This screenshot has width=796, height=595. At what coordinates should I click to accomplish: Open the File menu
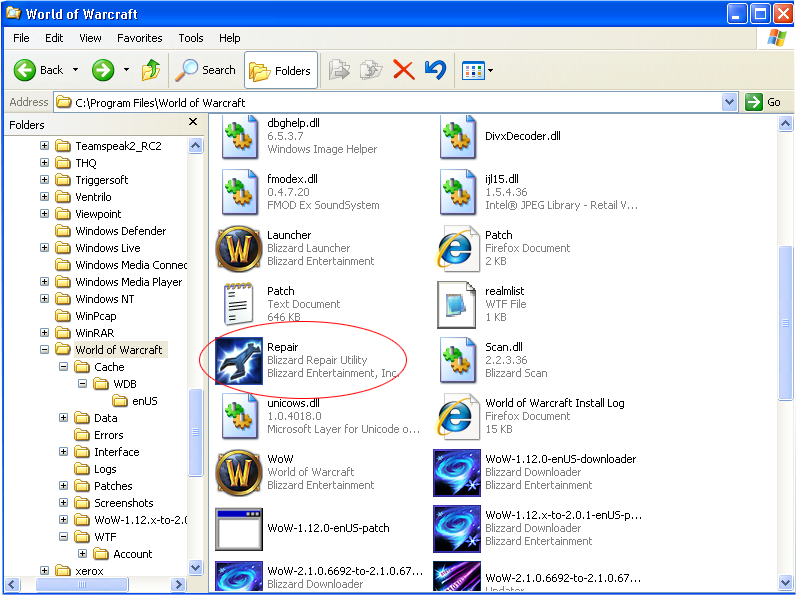[21, 38]
